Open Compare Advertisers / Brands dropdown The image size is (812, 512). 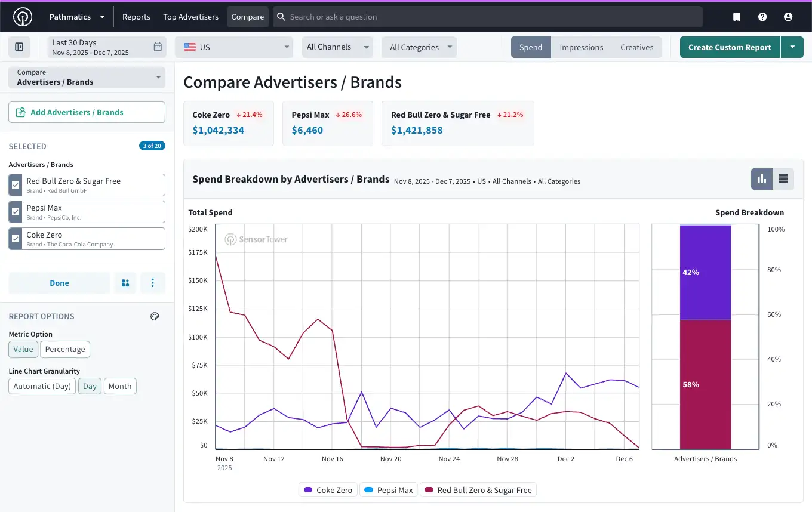point(87,78)
